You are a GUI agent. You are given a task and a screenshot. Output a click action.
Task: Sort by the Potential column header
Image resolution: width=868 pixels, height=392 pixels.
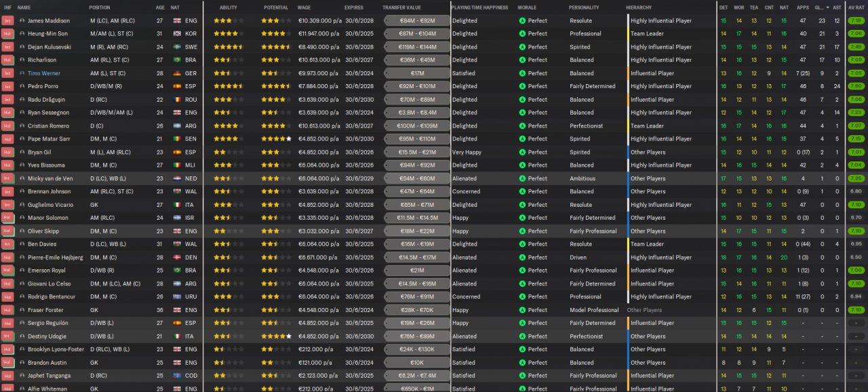(275, 7)
